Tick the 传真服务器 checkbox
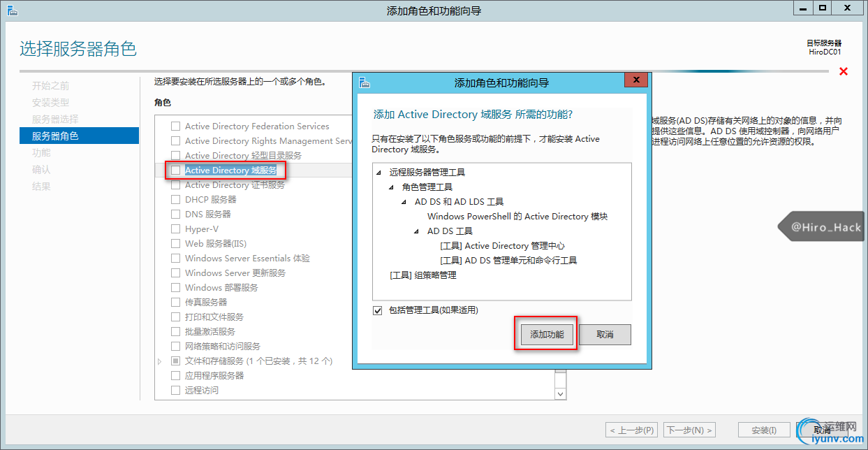The width and height of the screenshot is (868, 450). click(x=176, y=303)
